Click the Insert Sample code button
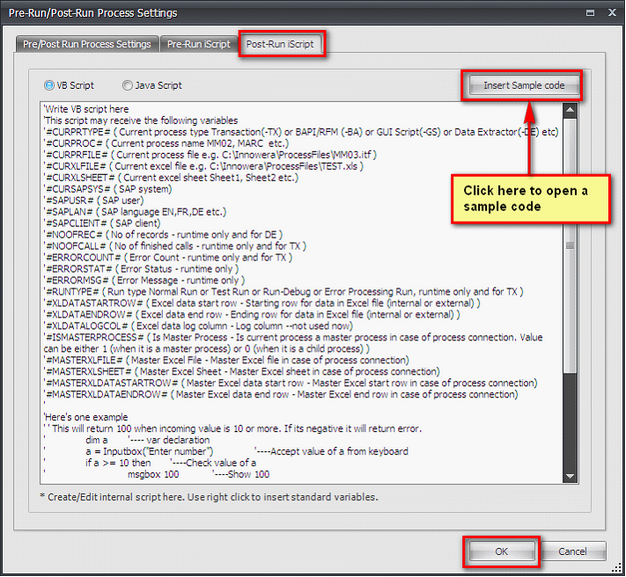626x577 pixels. (x=524, y=85)
